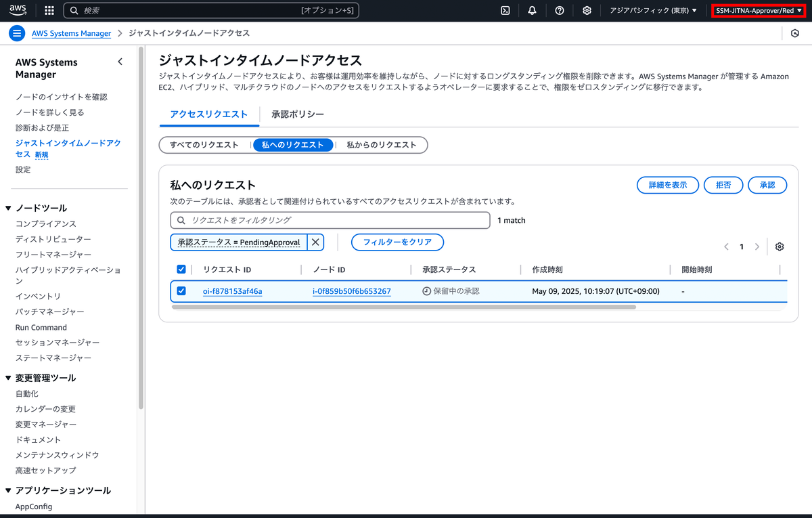812x518 pixels.
Task: Click the 承認ステータス column header
Action: click(x=449, y=269)
